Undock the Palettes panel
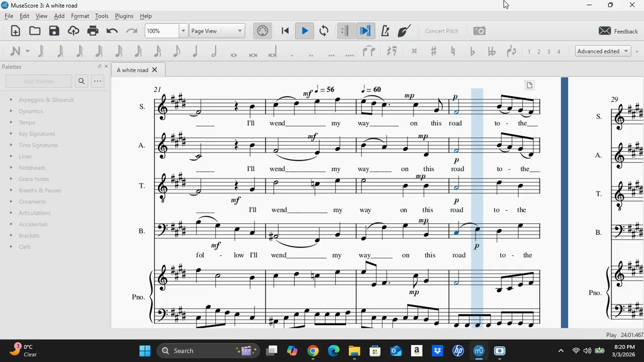 (x=100, y=66)
